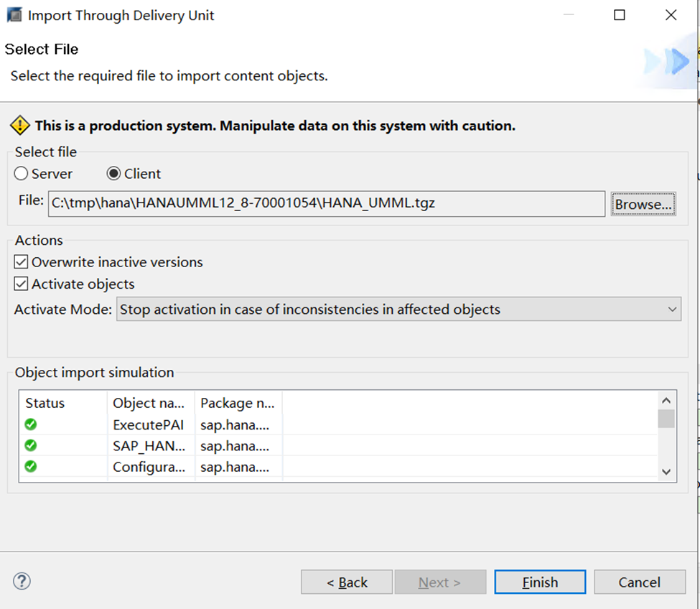Click the Browse button
The image size is (700, 609).
coord(643,204)
